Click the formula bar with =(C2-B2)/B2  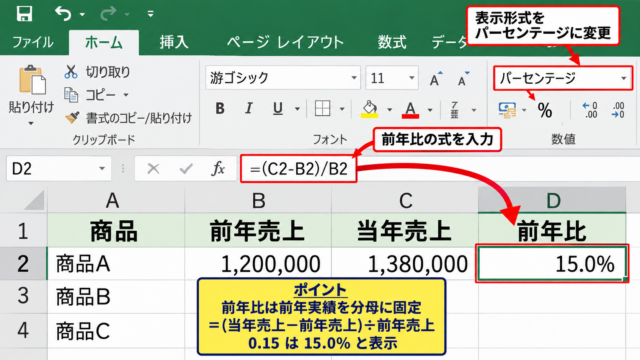coord(298,169)
